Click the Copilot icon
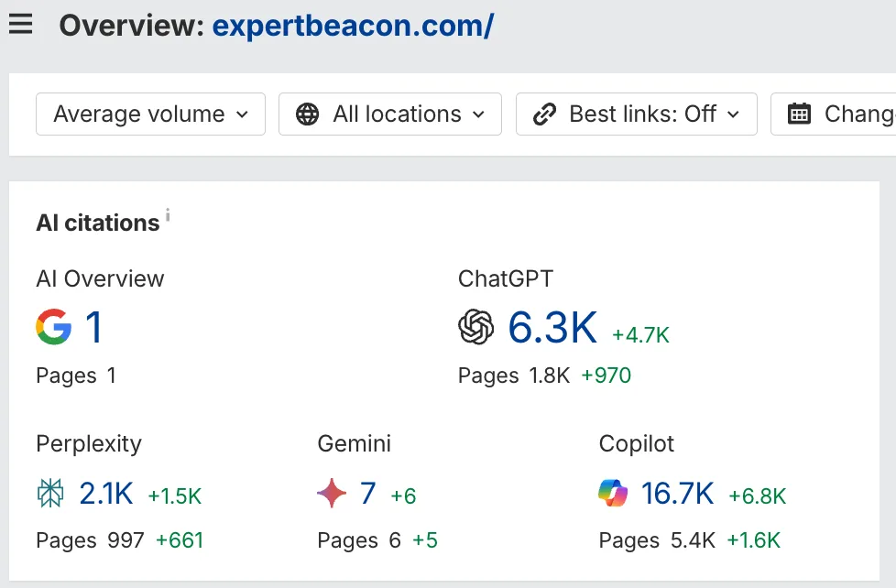The height and width of the screenshot is (588, 896). click(615, 493)
